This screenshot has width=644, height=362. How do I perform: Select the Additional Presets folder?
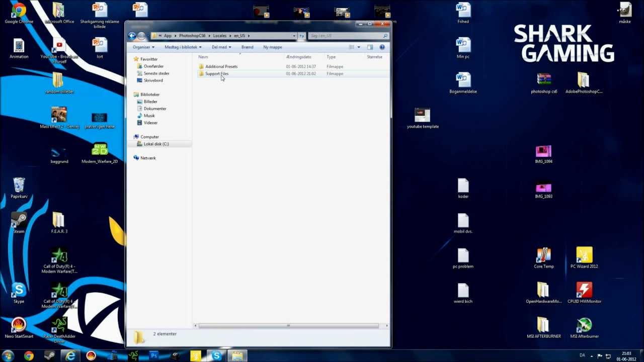(x=221, y=66)
